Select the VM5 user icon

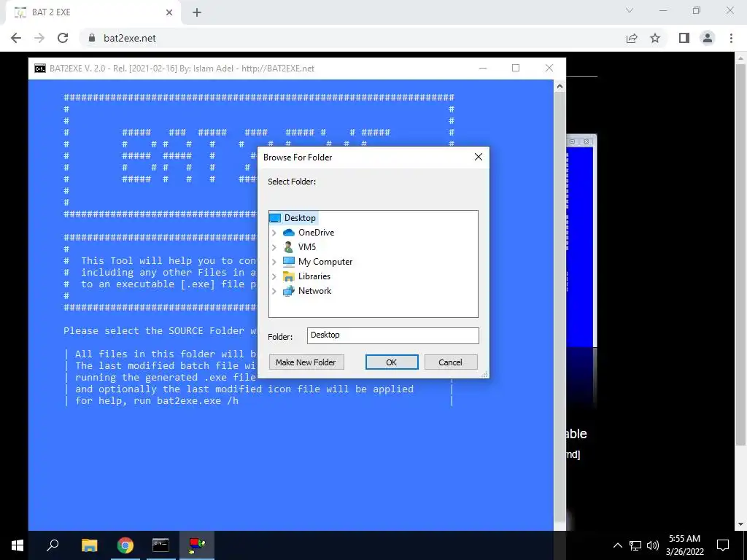coord(289,247)
